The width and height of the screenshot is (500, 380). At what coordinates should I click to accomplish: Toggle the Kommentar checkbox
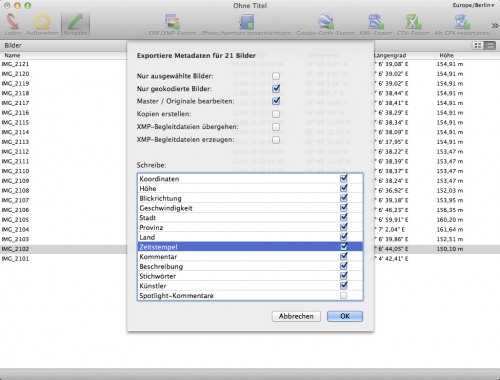(x=344, y=256)
